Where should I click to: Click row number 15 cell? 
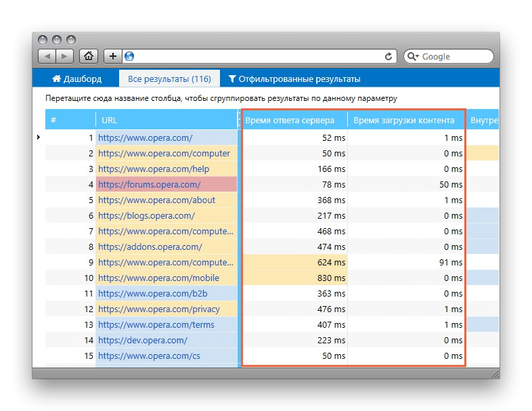coord(70,356)
